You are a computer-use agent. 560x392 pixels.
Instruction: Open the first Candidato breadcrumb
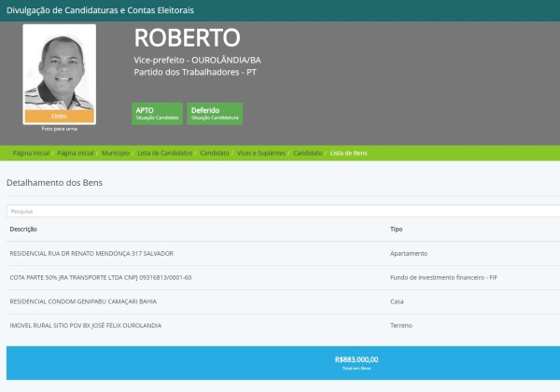[215, 153]
